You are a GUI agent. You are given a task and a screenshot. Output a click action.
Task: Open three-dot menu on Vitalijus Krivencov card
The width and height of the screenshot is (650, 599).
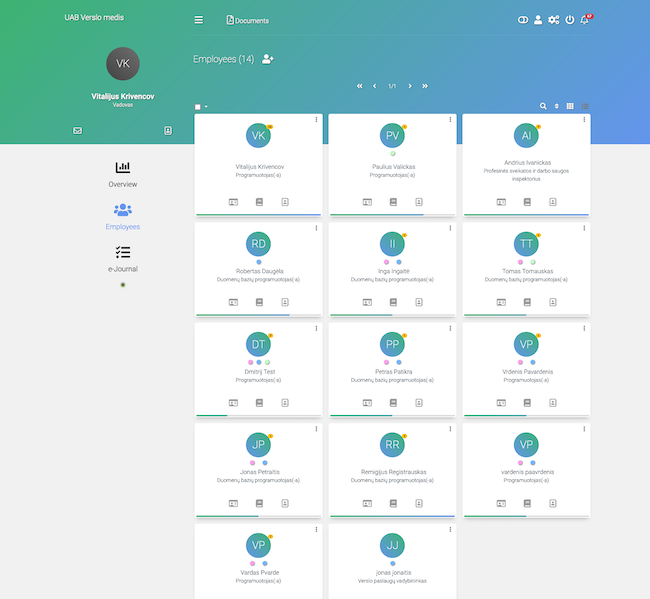pyautogui.click(x=316, y=120)
